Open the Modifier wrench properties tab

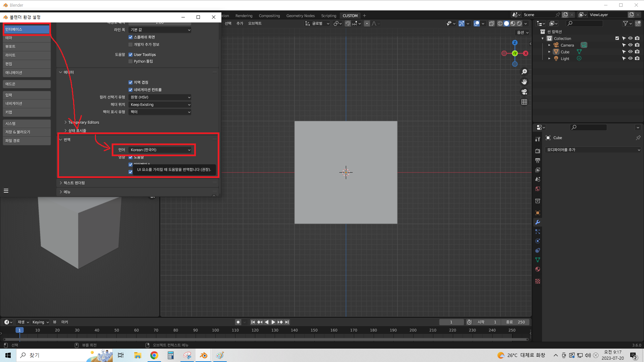[x=538, y=222]
